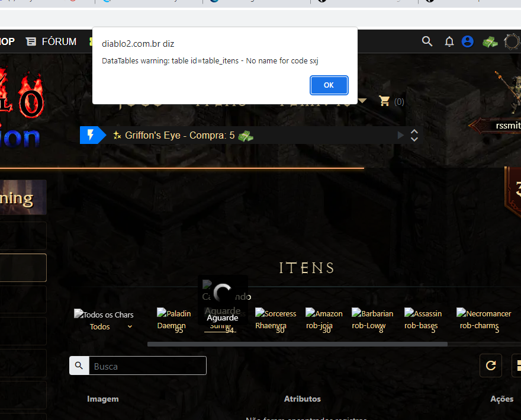This screenshot has height=420, width=521.
Task: Click the rssmit username banner
Action: pyautogui.click(x=496, y=126)
